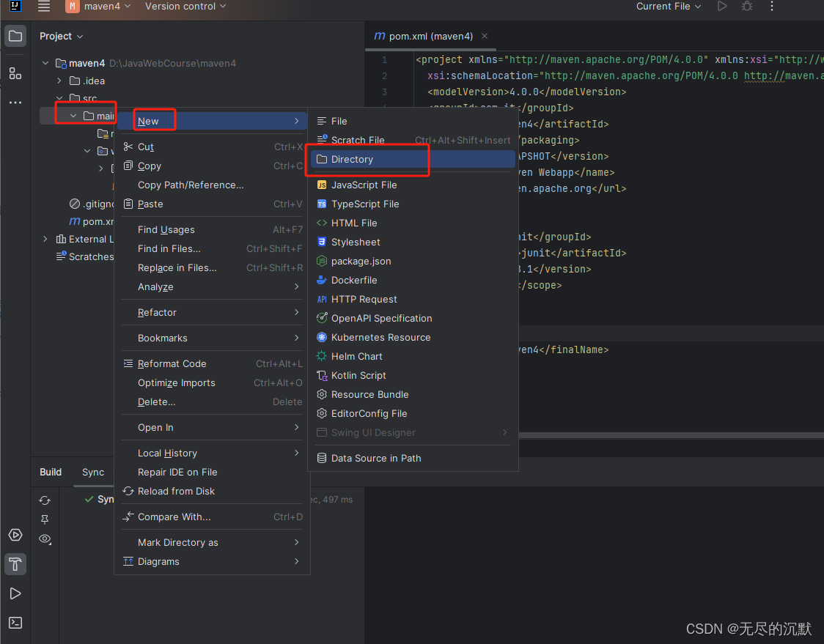Image resolution: width=824 pixels, height=644 pixels.
Task: Create a new Kotlin Script
Action: (x=411, y=376)
